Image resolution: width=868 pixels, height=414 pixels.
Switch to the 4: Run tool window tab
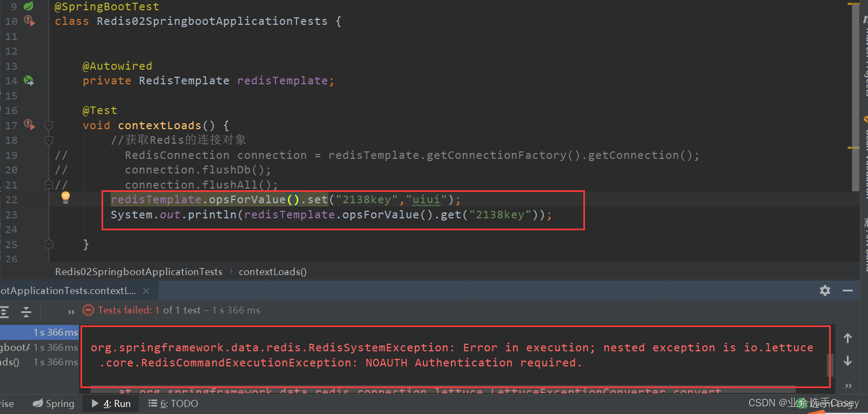pos(111,403)
